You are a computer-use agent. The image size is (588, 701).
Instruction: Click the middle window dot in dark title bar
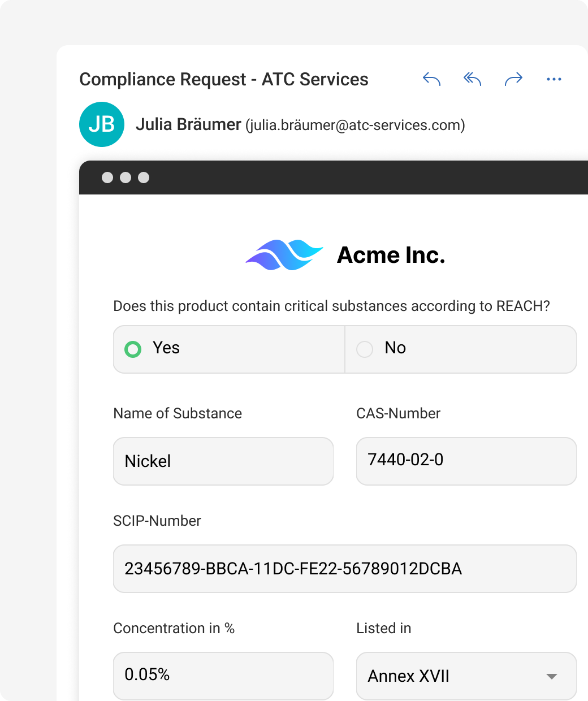pos(126,178)
